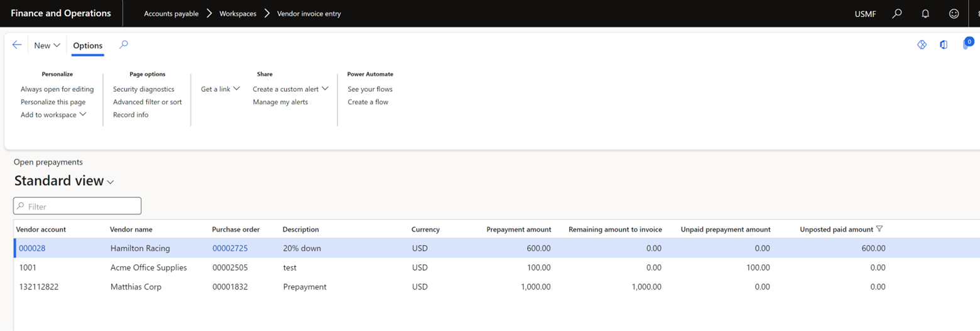The height and width of the screenshot is (331, 980).
Task: Expand Create a custom alert menu
Action: click(290, 89)
